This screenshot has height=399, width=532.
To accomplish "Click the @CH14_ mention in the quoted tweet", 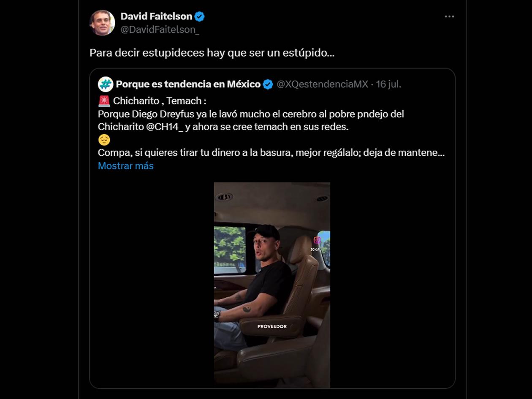I will [x=165, y=127].
